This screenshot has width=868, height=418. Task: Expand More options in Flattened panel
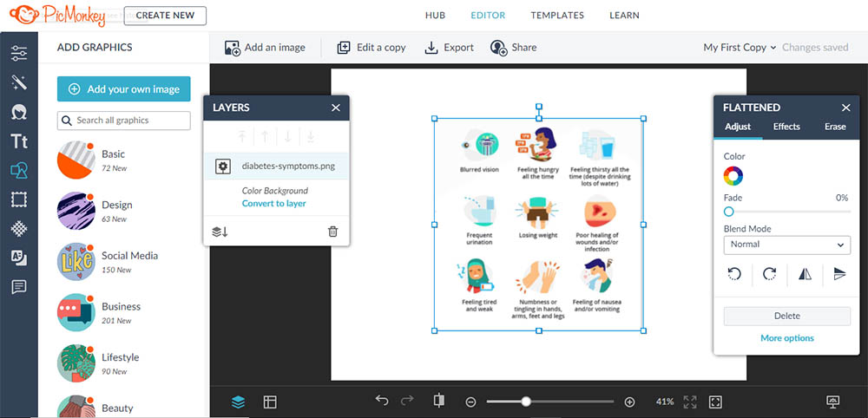[x=786, y=338]
